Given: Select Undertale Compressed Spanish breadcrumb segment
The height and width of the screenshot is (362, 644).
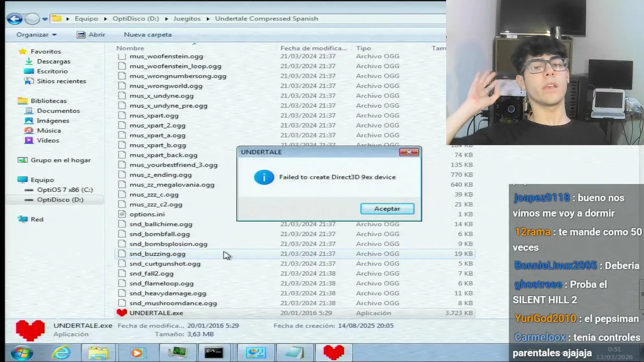Looking at the screenshot, I should pos(266,19).
